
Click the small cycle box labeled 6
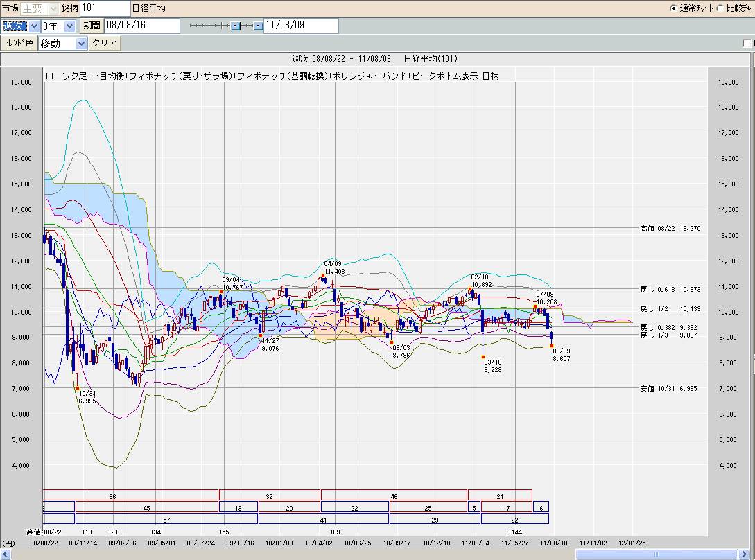pos(541,507)
